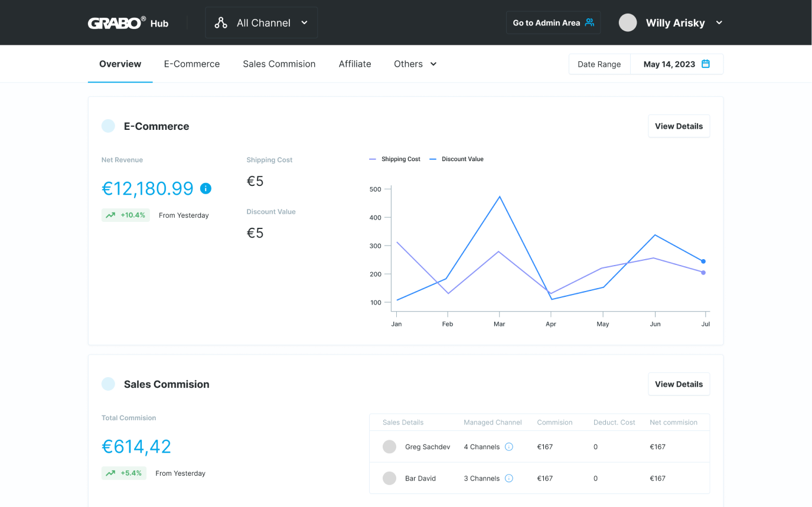Toggle Shipping Cost series in chart legend
Viewport: 812px width, 507px height.
click(x=395, y=159)
